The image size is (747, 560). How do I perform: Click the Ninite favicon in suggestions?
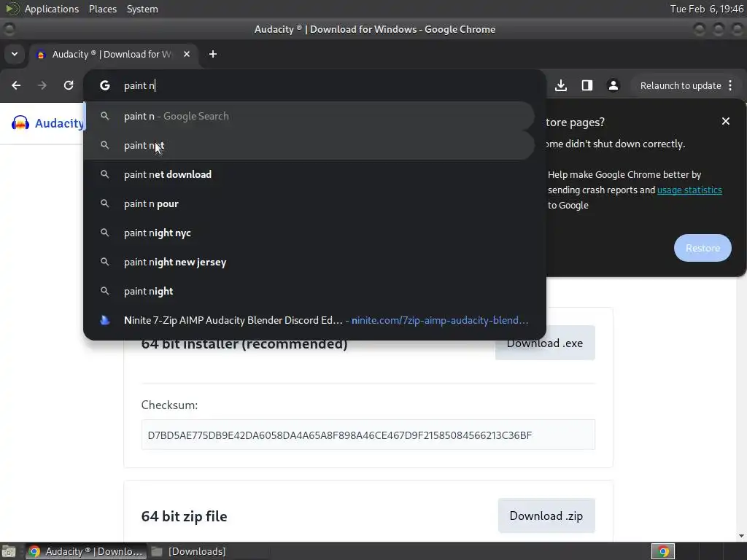point(105,320)
